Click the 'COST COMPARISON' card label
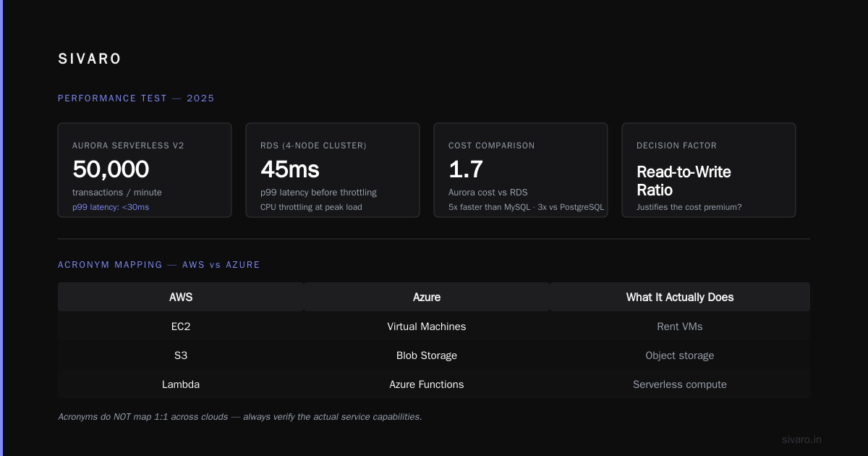Screen dimensions: 868x456 tap(492, 145)
